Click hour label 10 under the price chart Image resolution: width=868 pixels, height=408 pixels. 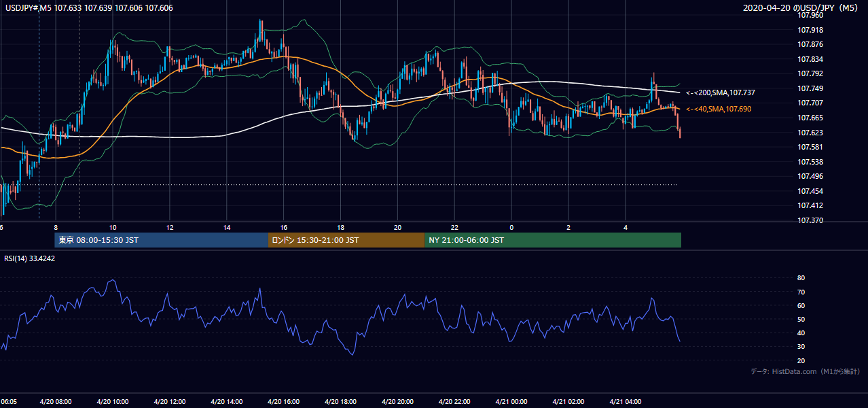click(113, 227)
